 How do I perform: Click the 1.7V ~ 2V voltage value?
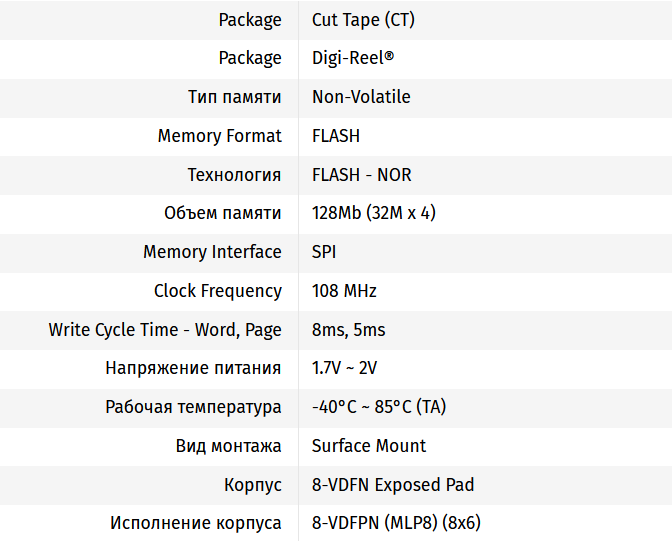pos(344,368)
